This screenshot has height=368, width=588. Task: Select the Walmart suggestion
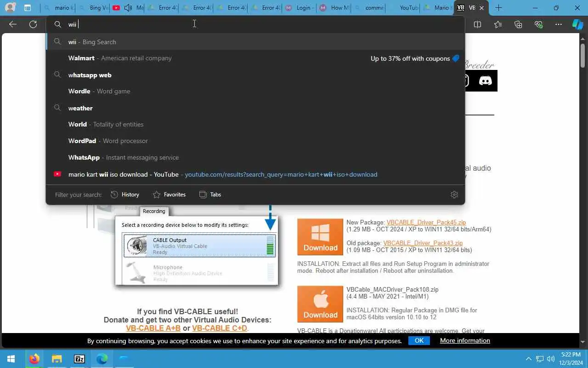(255, 58)
